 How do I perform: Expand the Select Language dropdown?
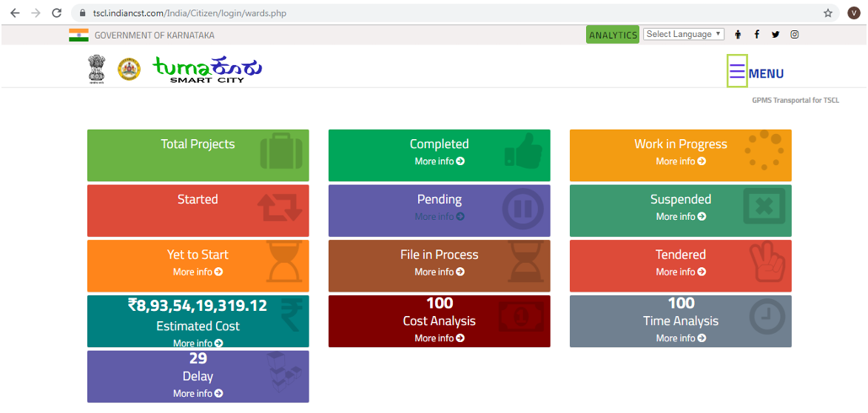pyautogui.click(x=683, y=34)
